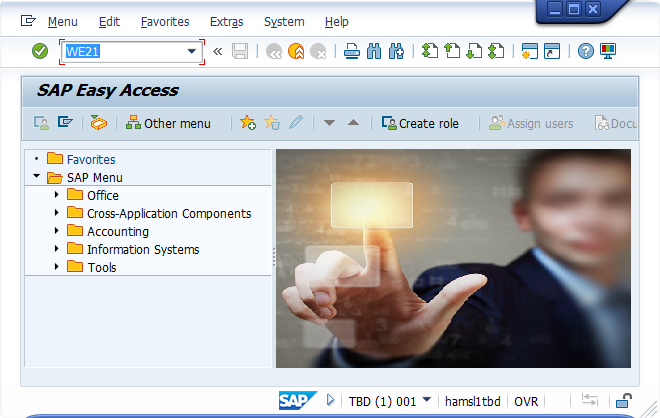
Task: Toggle the OVR insert/overwrite mode indicator
Action: (526, 401)
